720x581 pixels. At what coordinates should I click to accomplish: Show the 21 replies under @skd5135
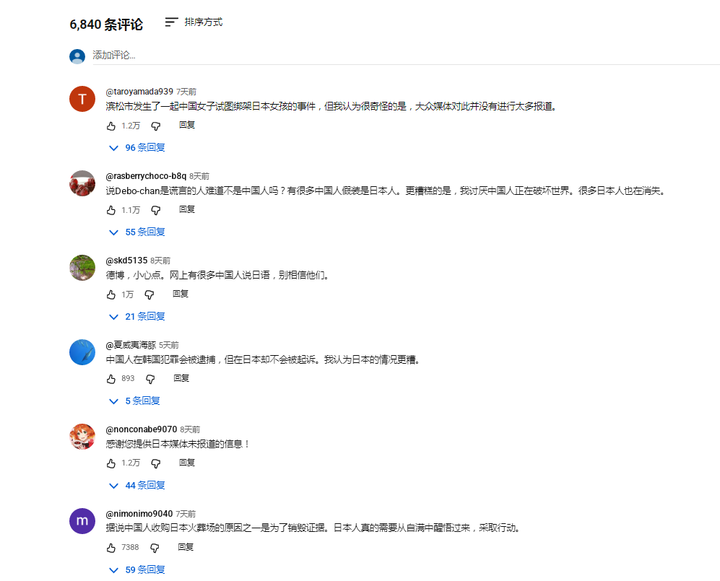pyautogui.click(x=137, y=316)
